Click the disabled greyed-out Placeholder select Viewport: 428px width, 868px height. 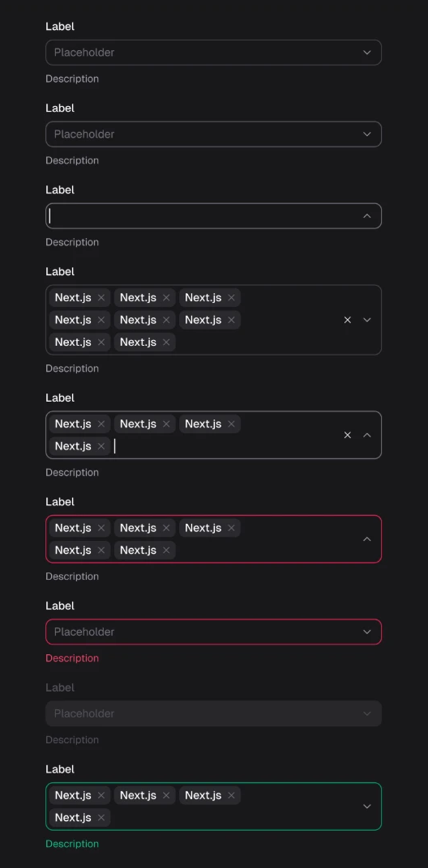(x=213, y=713)
